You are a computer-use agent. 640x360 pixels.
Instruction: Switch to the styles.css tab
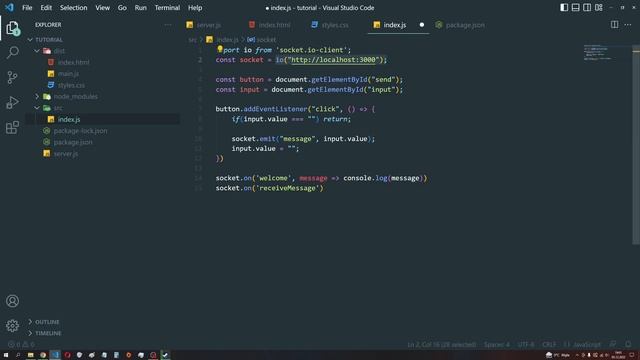pyautogui.click(x=334, y=25)
